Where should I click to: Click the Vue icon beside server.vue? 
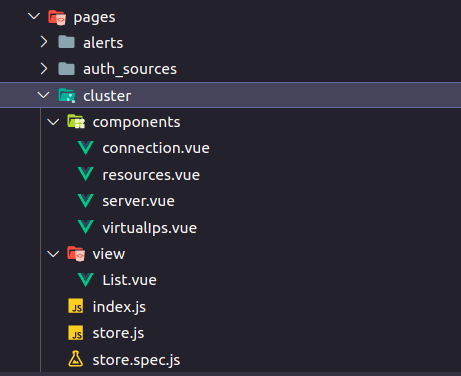(x=86, y=201)
